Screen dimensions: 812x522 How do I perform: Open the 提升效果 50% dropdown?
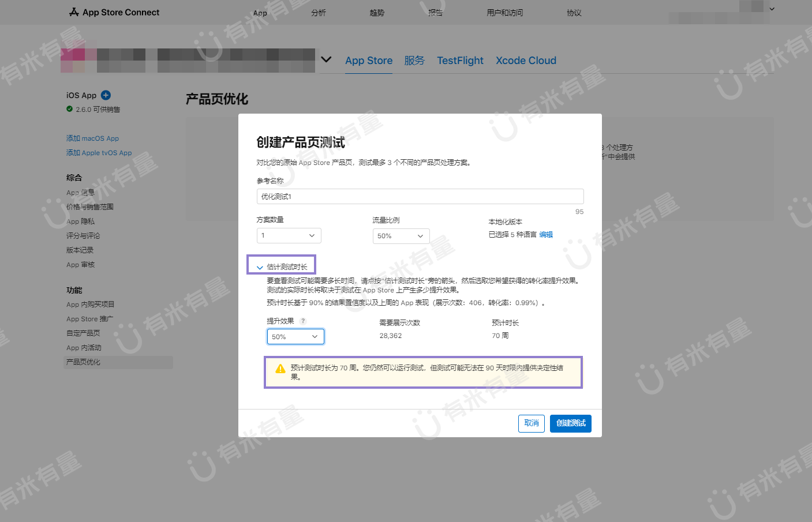point(295,337)
